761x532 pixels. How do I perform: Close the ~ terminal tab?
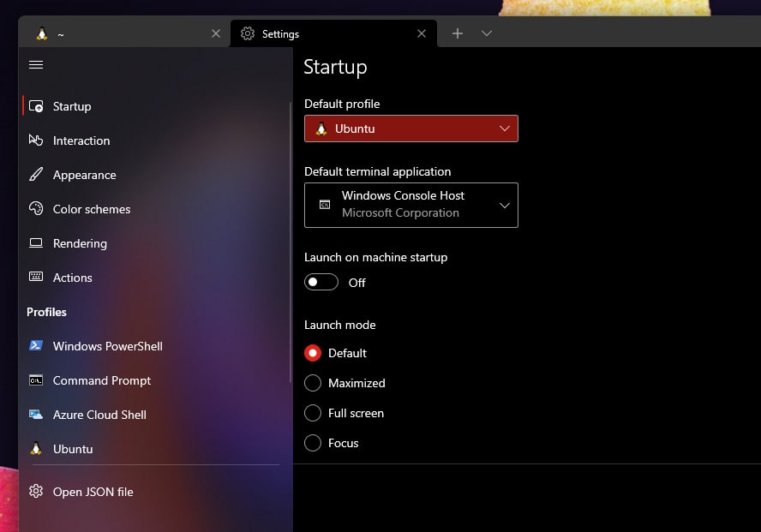[x=216, y=33]
